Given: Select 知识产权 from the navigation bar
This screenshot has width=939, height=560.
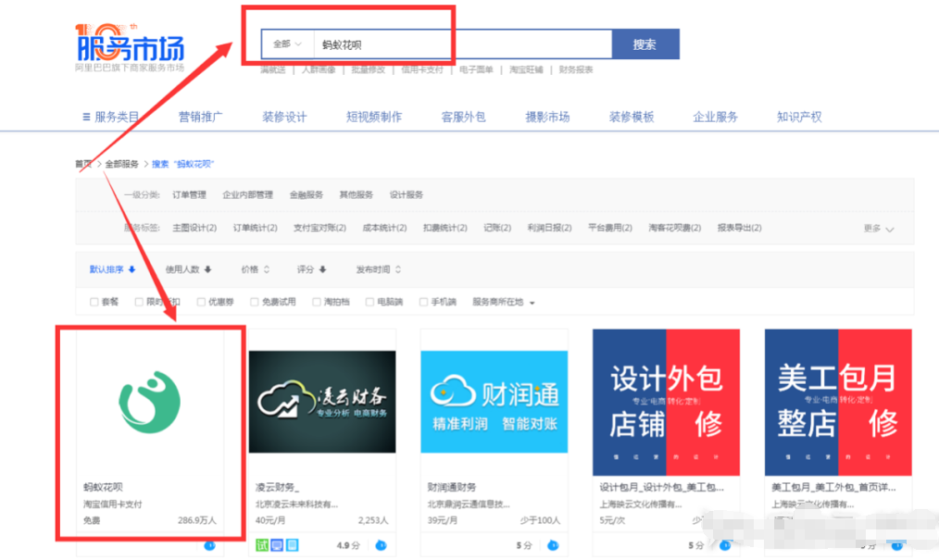Looking at the screenshot, I should click(x=798, y=116).
